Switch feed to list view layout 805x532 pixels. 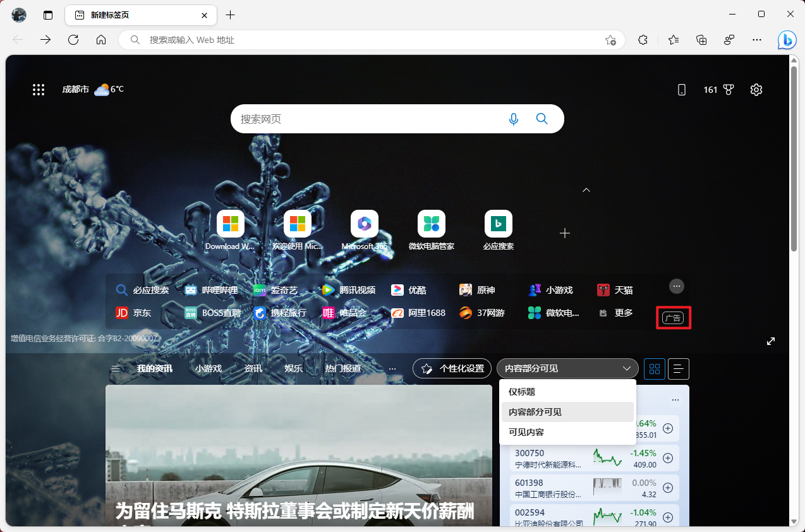(678, 368)
